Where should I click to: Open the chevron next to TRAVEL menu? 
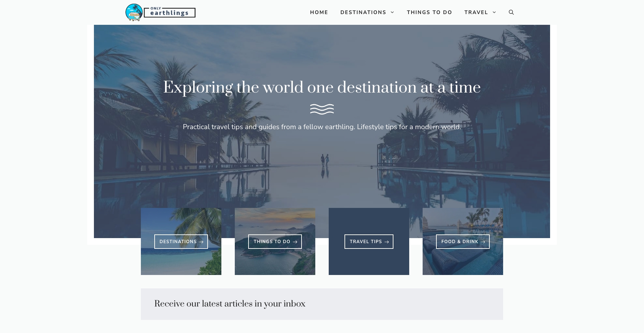(494, 12)
